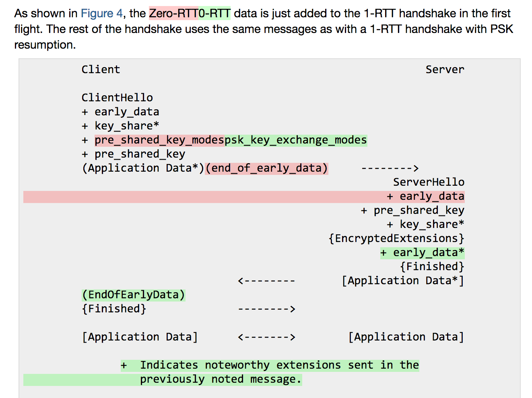Click the bidirectional "<------->" arrow
Screen dimensions: 532x398
(x=266, y=337)
